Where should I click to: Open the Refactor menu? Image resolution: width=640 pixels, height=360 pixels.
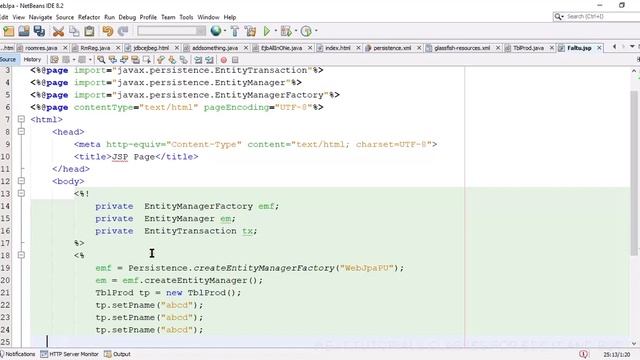89,17
